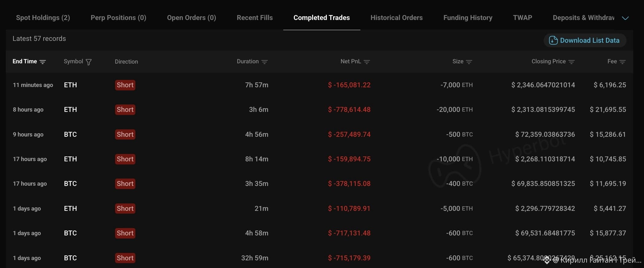644x268 pixels.
Task: View the Open Orders (0) tab
Action: 192,18
